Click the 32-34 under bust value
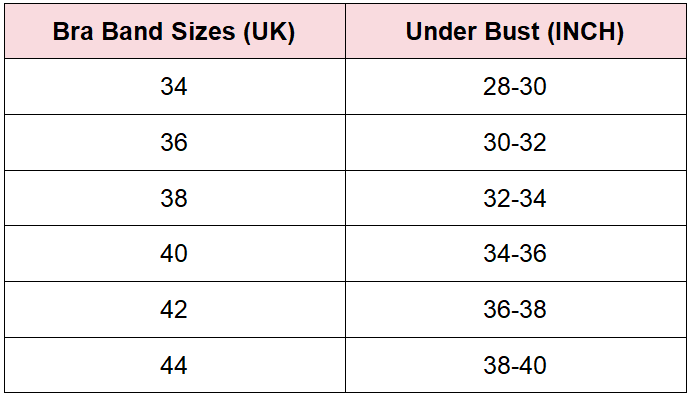The width and height of the screenshot is (692, 397). 515,198
